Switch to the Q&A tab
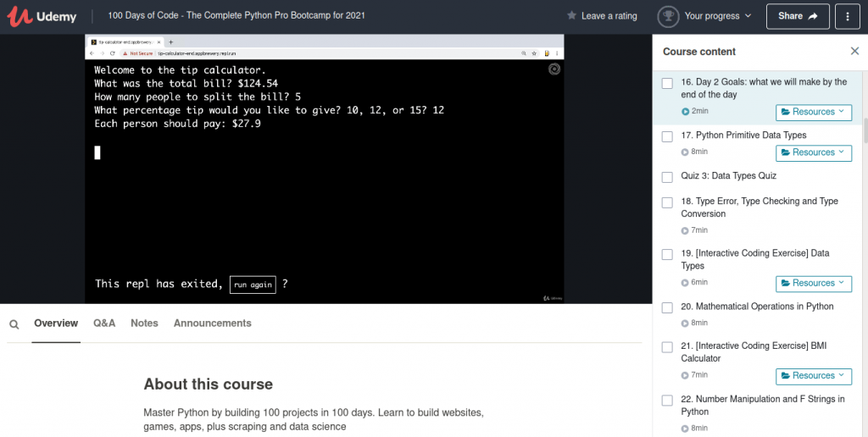This screenshot has height=437, width=868. click(104, 323)
